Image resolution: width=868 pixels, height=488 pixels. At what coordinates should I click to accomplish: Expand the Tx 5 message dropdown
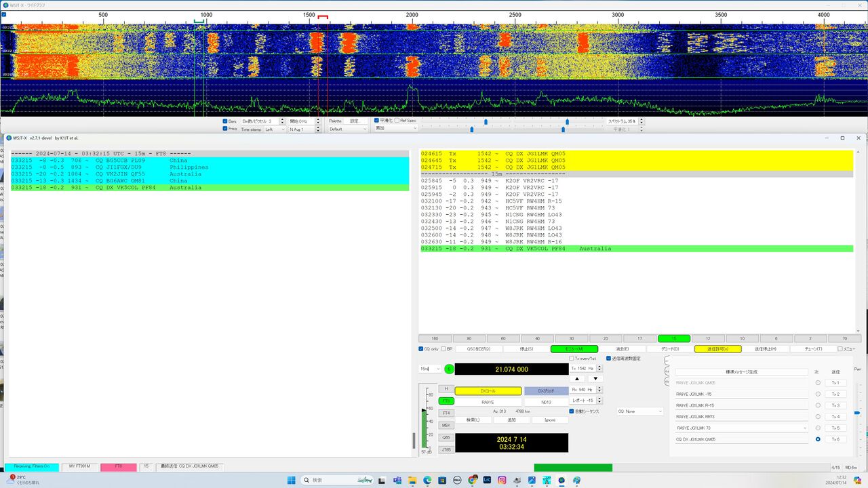pyautogui.click(x=805, y=428)
